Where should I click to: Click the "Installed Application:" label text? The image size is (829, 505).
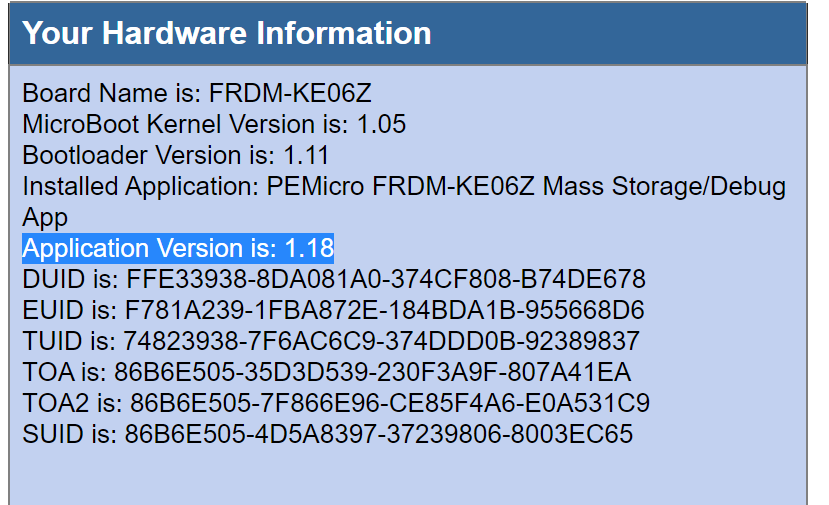[140, 187]
